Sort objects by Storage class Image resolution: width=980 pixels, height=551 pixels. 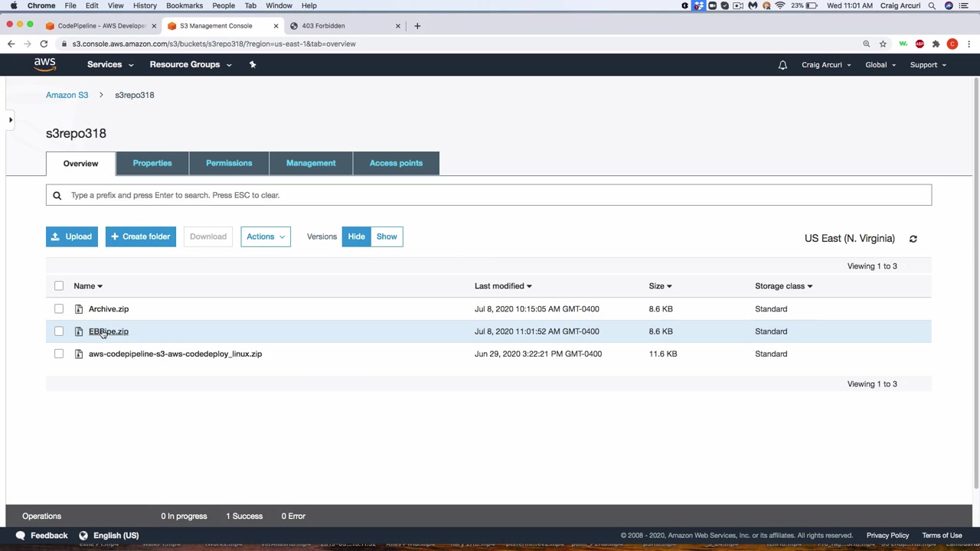(783, 286)
